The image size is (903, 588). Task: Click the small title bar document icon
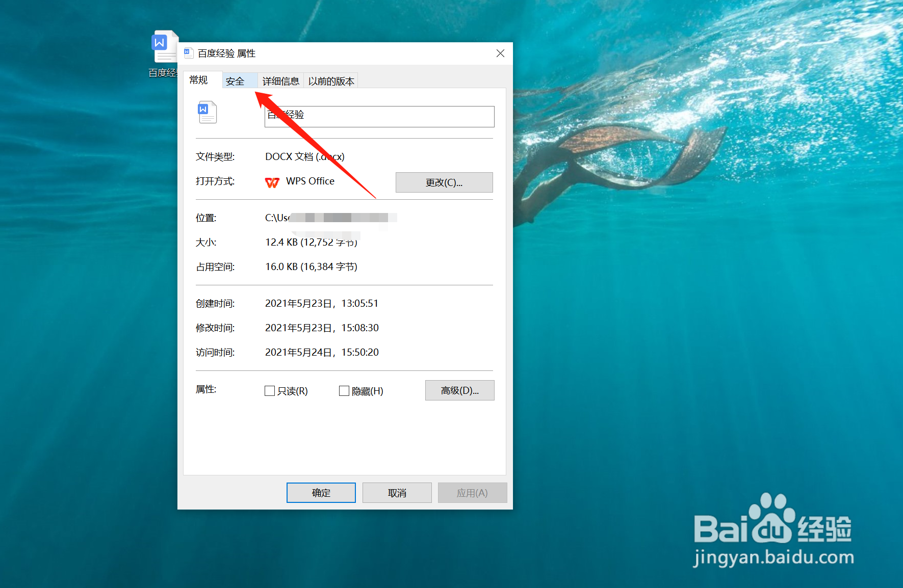coord(189,53)
